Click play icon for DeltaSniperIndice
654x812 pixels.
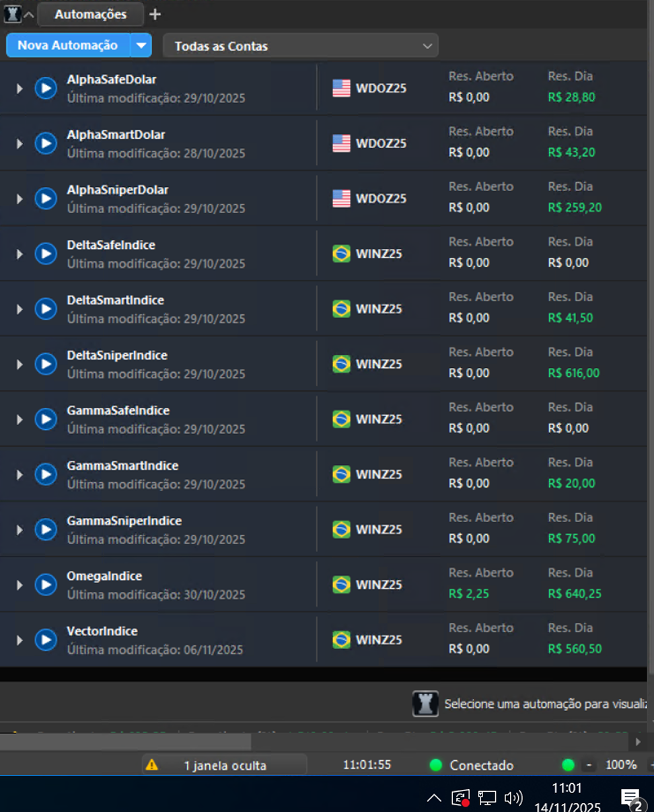[x=46, y=364]
